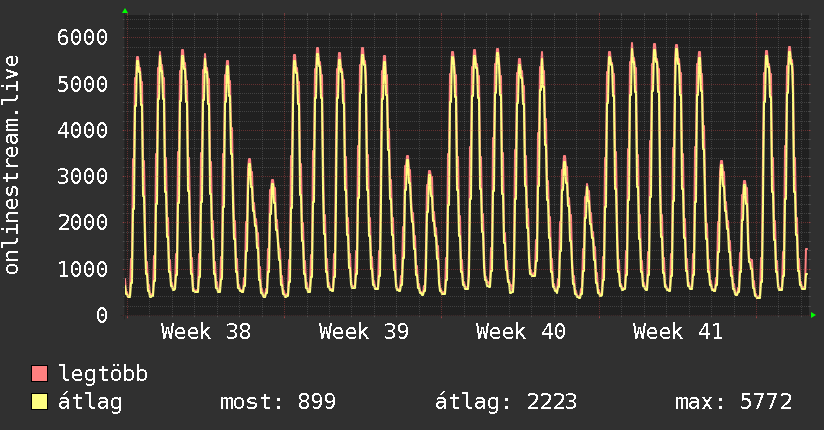Select the Week 41 axis label
Viewport: 824px width, 430px height.
coord(678,332)
